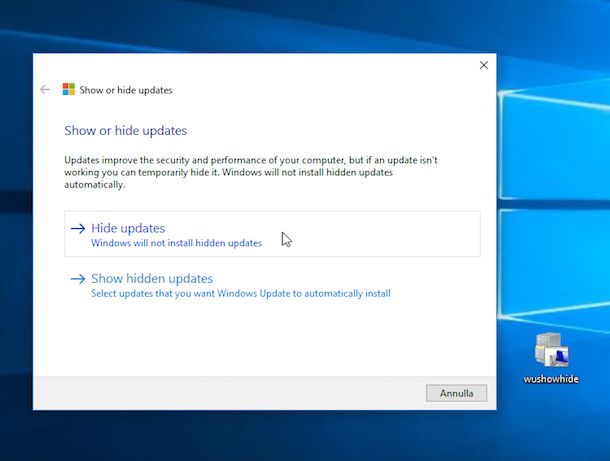Click 'Windows will not install hidden updates' subtitle
The height and width of the screenshot is (461, 610).
(x=176, y=243)
